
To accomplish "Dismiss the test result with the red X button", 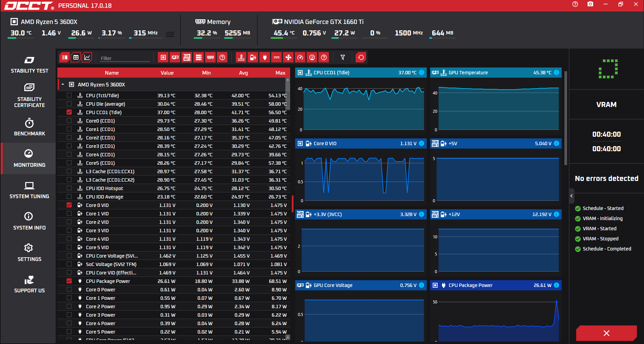I will point(607,333).
